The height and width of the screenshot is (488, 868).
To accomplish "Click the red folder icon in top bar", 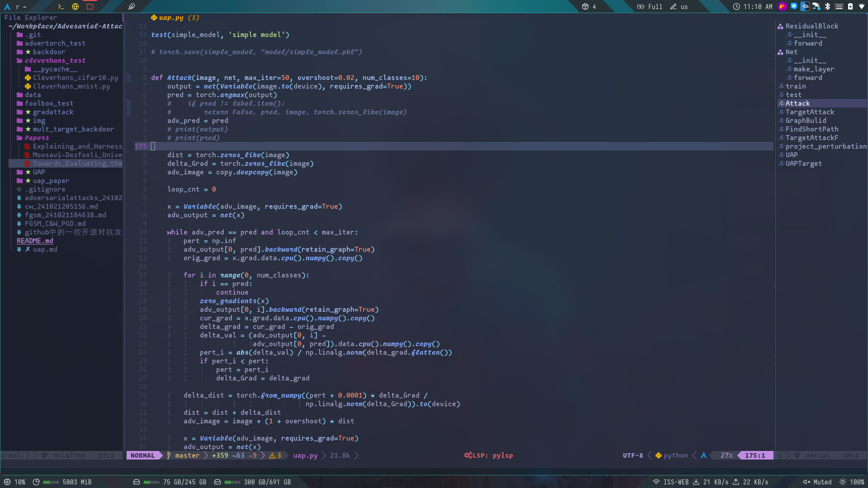I will tap(90, 6).
